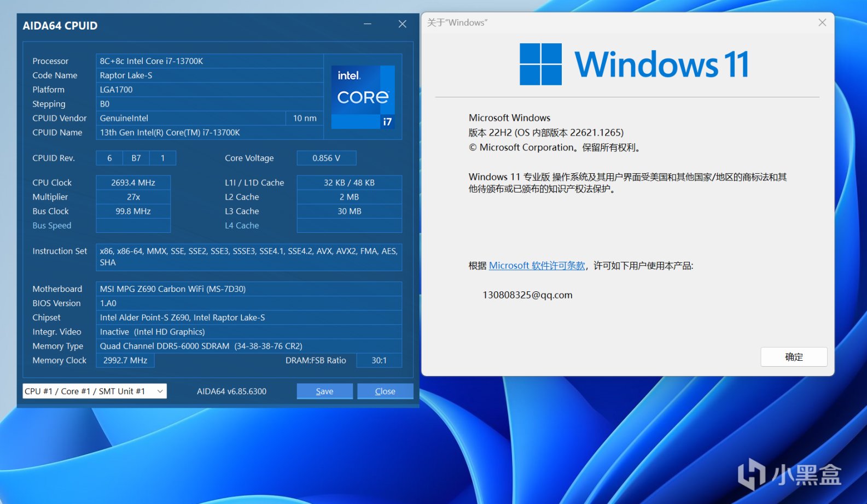Click the Windows 11 logo in About dialog
867x504 pixels.
[634, 65]
